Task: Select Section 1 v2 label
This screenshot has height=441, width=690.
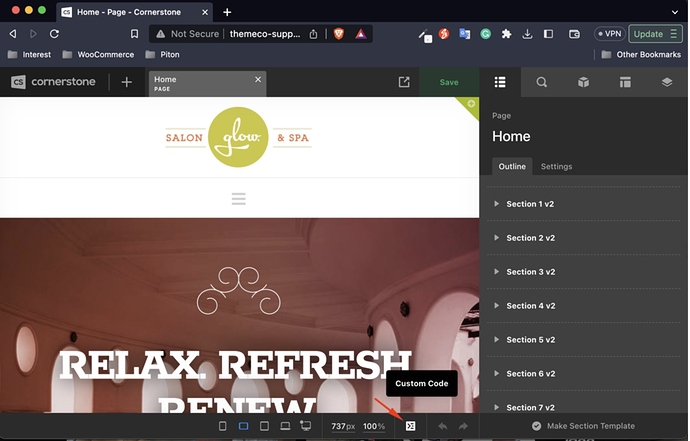Action: (530, 204)
